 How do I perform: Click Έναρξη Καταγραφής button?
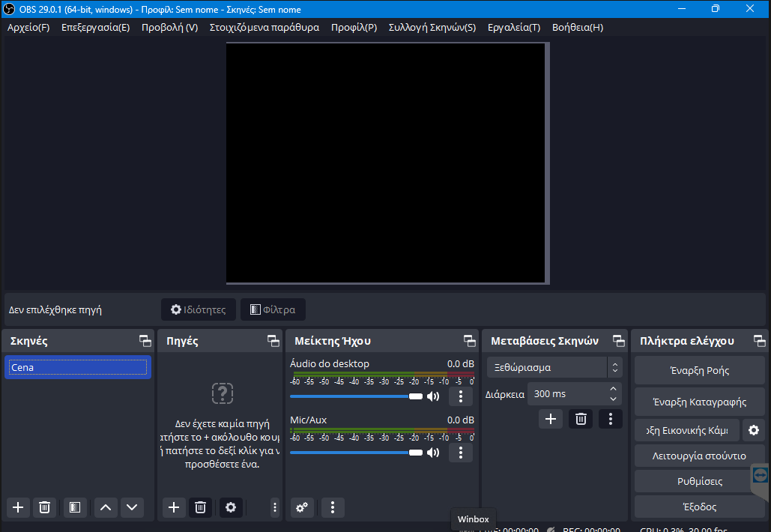click(x=700, y=402)
